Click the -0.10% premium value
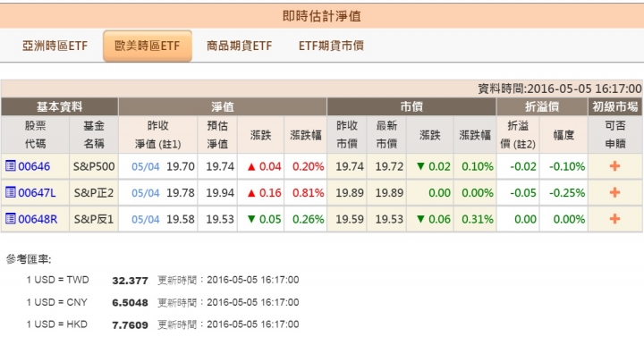The height and width of the screenshot is (337, 644). [567, 166]
